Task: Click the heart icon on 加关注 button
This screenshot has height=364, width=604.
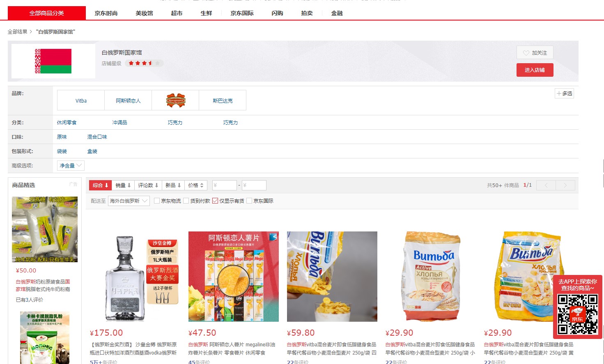Action: [x=526, y=53]
